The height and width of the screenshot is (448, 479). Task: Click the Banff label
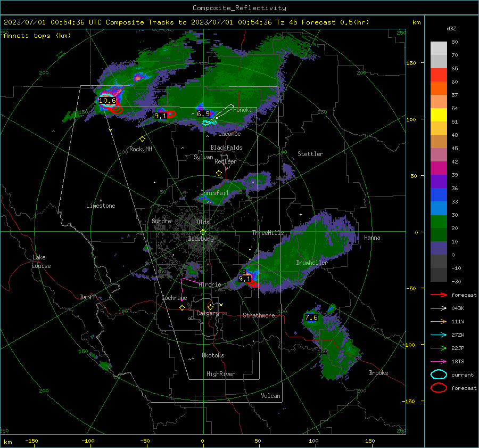pos(88,297)
